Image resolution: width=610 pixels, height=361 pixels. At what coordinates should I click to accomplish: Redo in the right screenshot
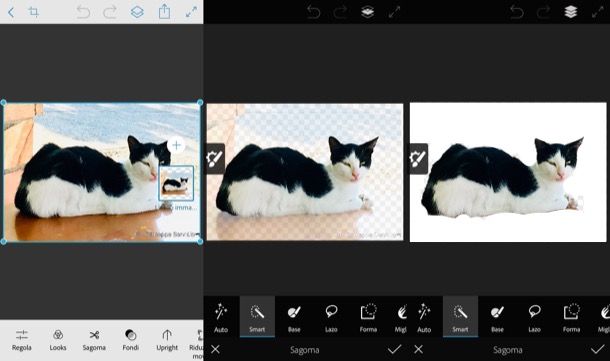543,12
